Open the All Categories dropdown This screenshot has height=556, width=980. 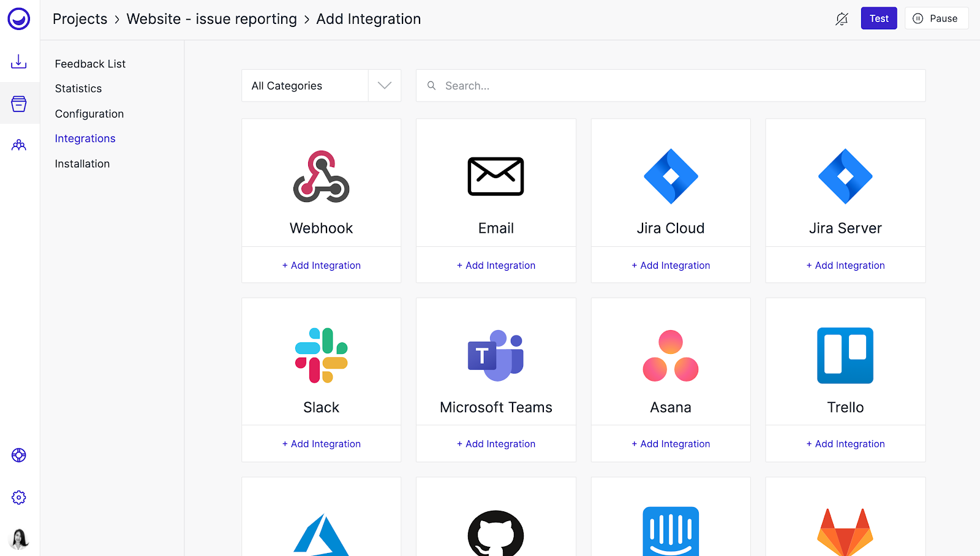(x=321, y=86)
